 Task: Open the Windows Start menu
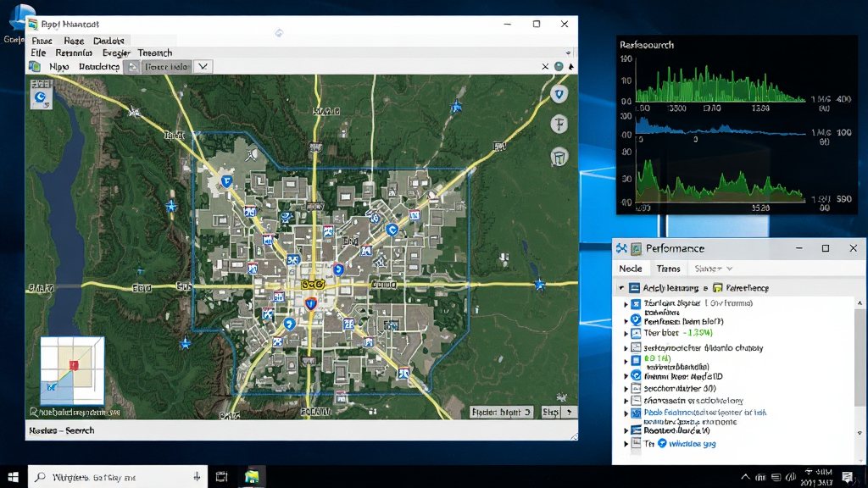pyautogui.click(x=14, y=476)
